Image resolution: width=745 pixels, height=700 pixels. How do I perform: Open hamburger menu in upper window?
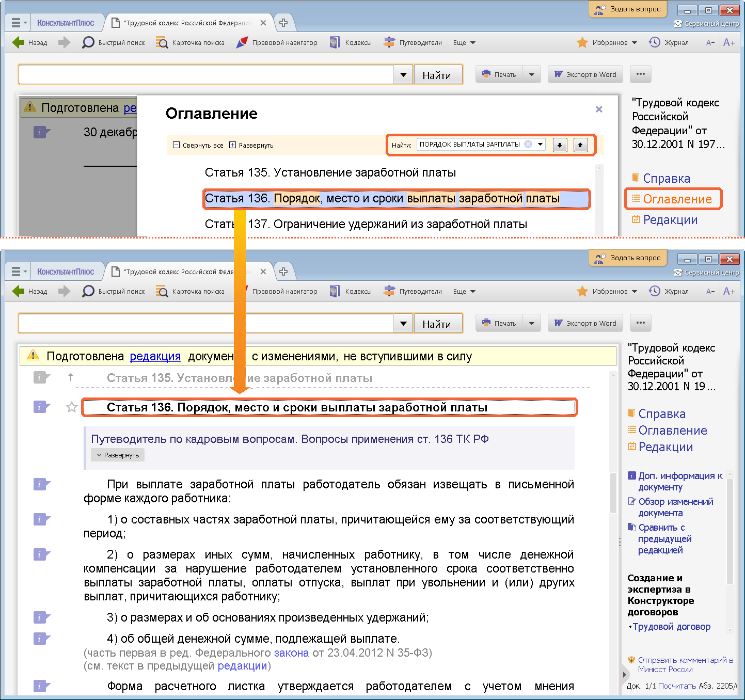[18, 23]
